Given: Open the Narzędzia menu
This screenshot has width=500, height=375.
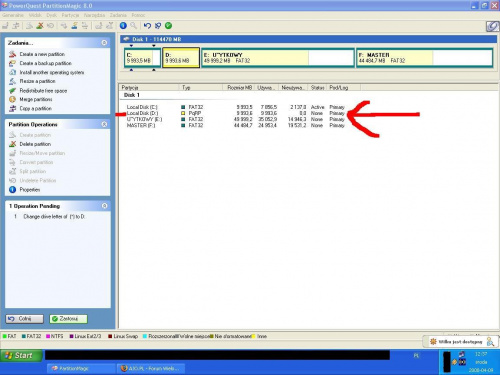Looking at the screenshot, I should pyautogui.click(x=94, y=15).
